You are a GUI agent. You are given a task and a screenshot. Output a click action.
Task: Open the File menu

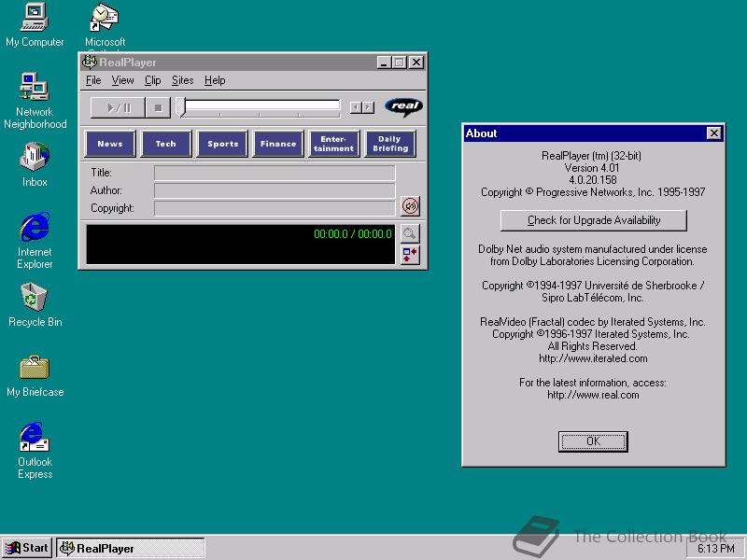(x=93, y=80)
